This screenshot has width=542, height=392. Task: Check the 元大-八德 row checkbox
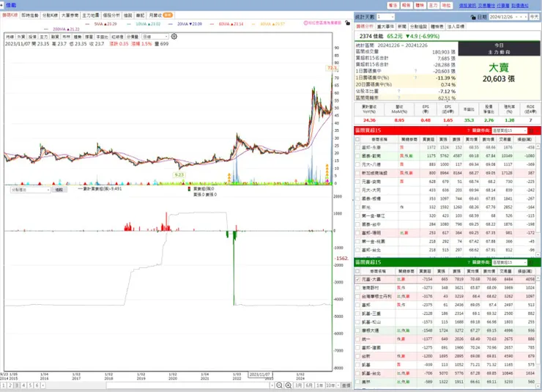pyautogui.click(x=357, y=165)
